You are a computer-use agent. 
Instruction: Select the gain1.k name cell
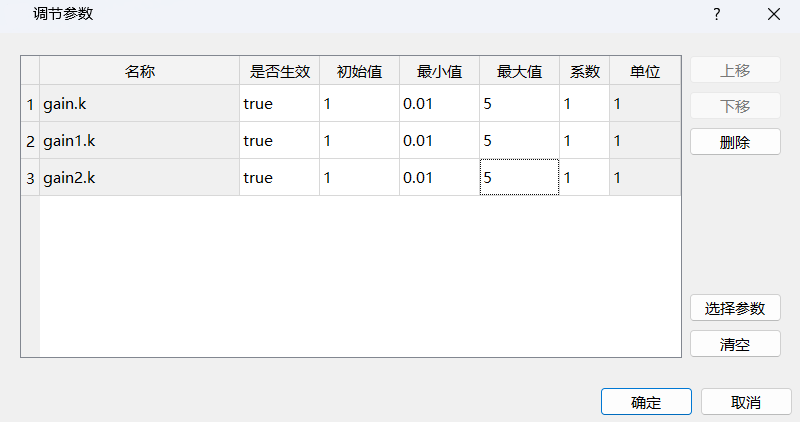pos(139,141)
